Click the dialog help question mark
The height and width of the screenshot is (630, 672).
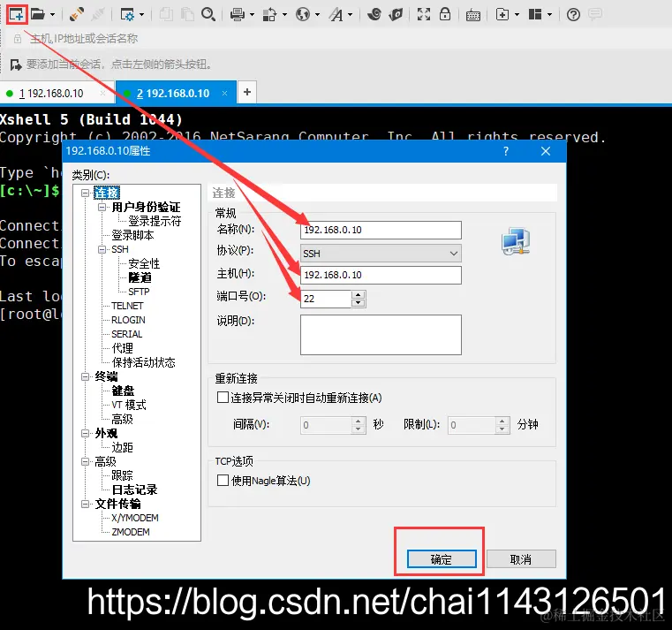click(506, 151)
